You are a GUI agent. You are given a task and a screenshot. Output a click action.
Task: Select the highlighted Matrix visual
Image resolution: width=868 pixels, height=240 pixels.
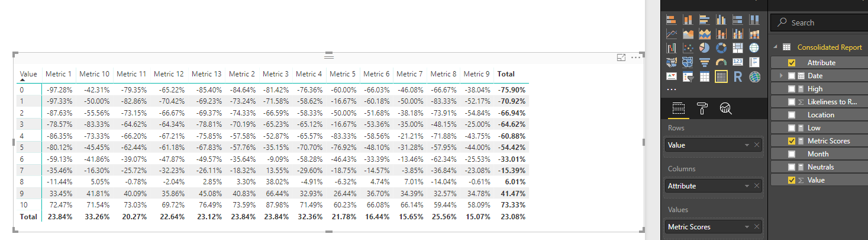(x=721, y=76)
